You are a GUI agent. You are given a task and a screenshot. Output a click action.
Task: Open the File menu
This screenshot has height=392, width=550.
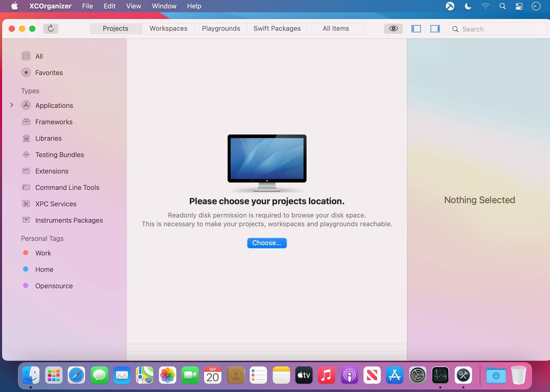pos(87,6)
